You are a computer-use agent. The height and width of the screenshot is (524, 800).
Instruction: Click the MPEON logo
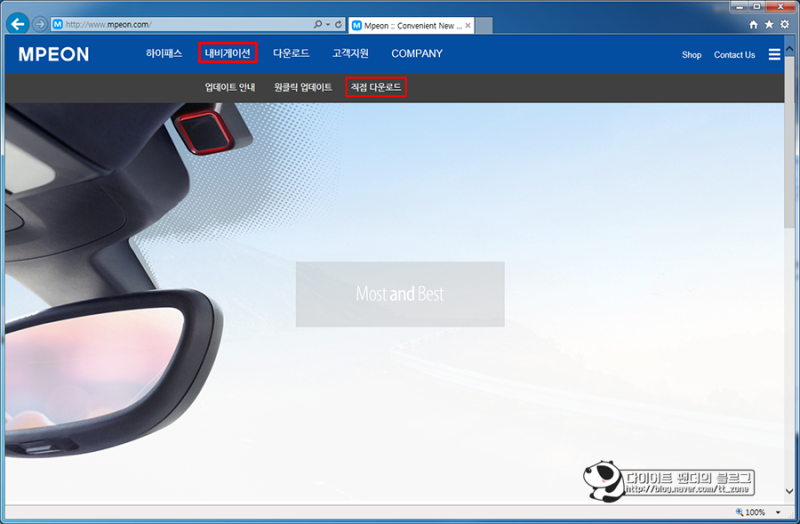pos(54,54)
